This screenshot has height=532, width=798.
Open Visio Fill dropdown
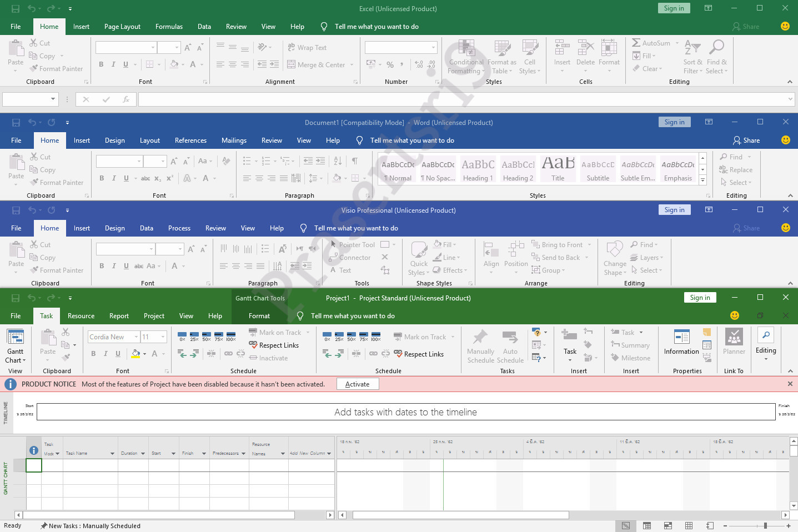click(x=445, y=245)
